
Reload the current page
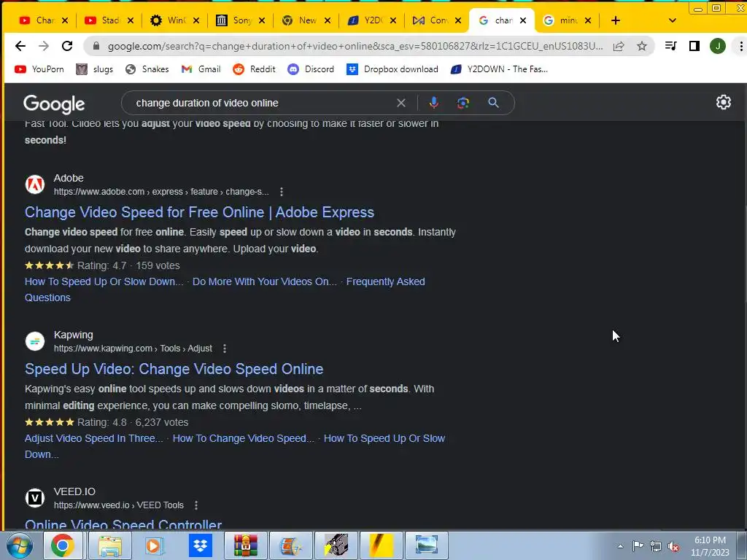click(x=67, y=46)
